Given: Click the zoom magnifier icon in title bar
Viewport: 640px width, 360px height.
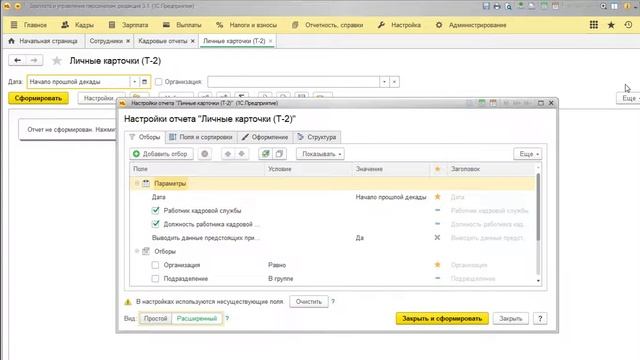Looking at the screenshot, I should 603,6.
